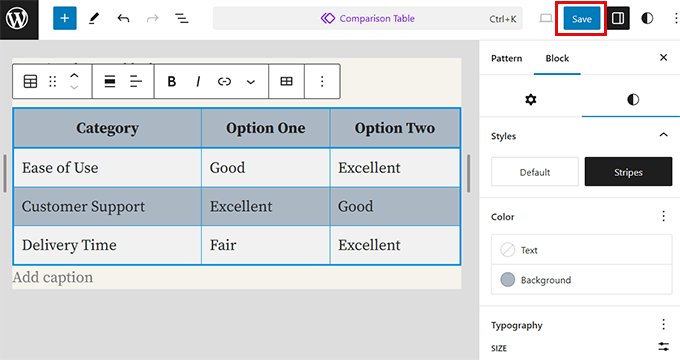The height and width of the screenshot is (360, 680).
Task: Save the pattern
Action: coord(582,19)
